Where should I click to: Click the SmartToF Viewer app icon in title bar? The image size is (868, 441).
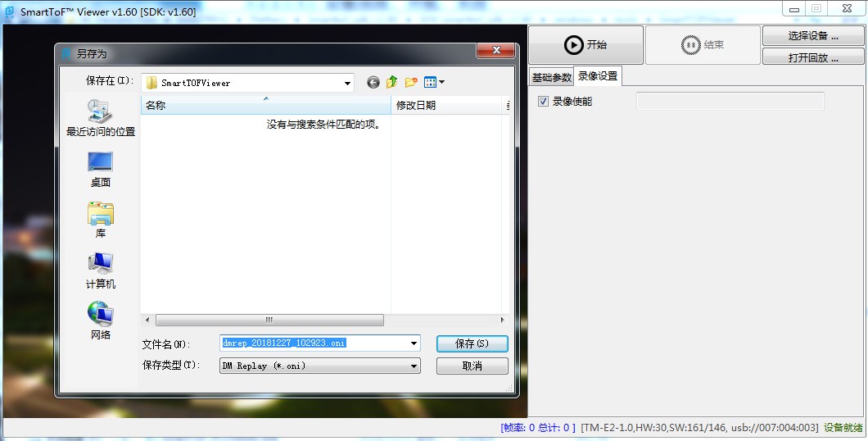tap(9, 11)
